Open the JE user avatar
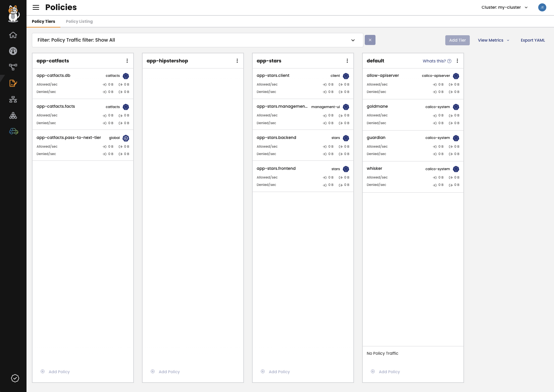This screenshot has width=554, height=392. 542,7
